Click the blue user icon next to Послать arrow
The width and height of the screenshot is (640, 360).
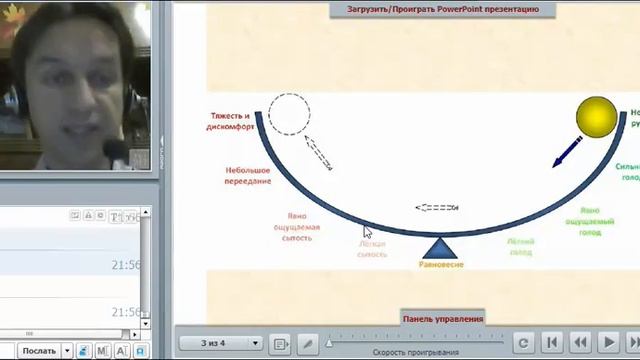coord(84,351)
